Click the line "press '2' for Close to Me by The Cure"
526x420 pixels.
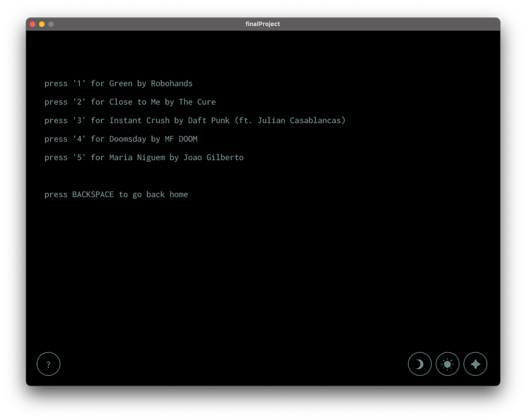point(130,102)
